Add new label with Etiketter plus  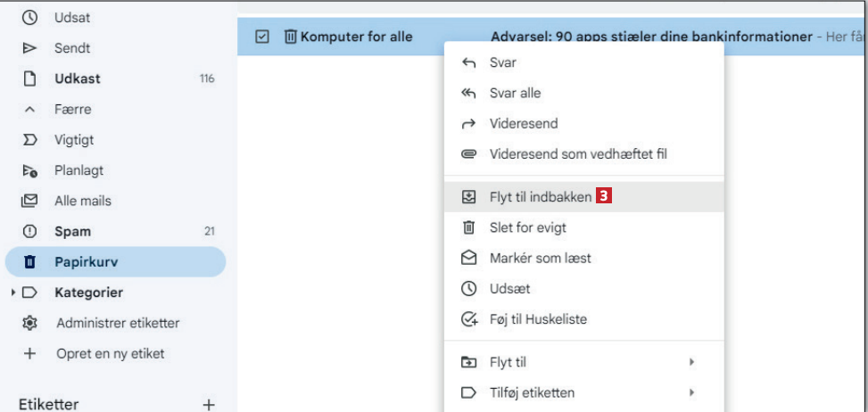click(209, 405)
